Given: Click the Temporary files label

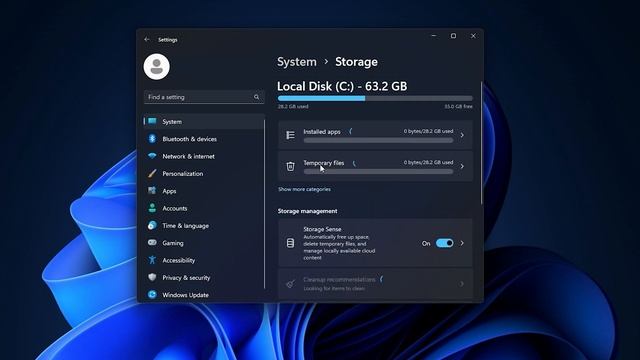Looking at the screenshot, I should point(324,163).
